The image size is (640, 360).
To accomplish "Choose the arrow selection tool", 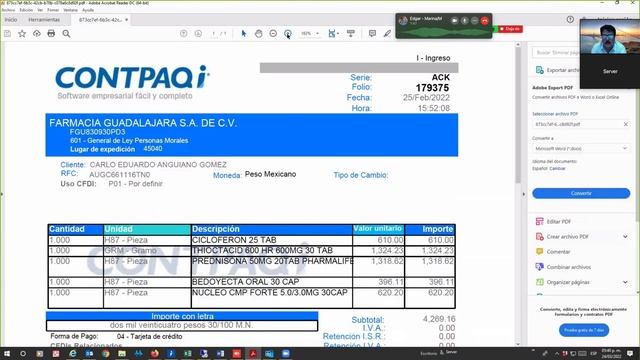I will (244, 33).
